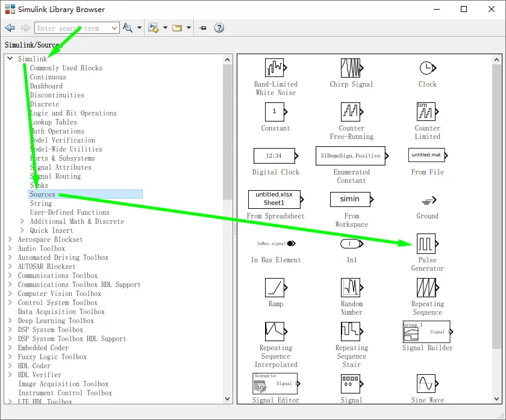Select the Pulse Generator block
Image resolution: width=506 pixels, height=420 pixels.
point(428,244)
